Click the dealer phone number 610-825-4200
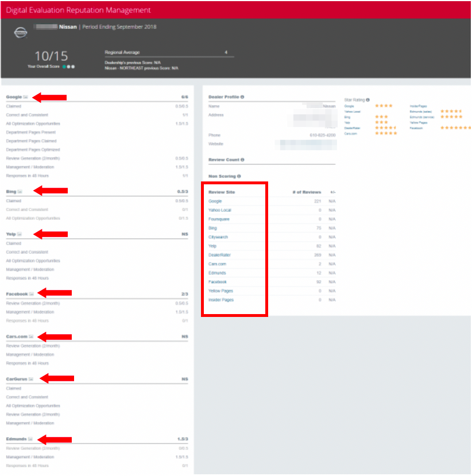 (322, 135)
